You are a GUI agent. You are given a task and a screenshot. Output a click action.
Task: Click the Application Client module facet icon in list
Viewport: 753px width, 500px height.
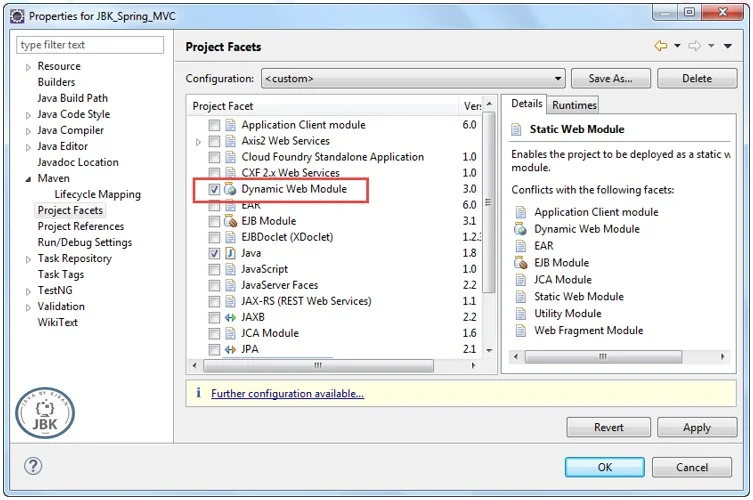(231, 125)
